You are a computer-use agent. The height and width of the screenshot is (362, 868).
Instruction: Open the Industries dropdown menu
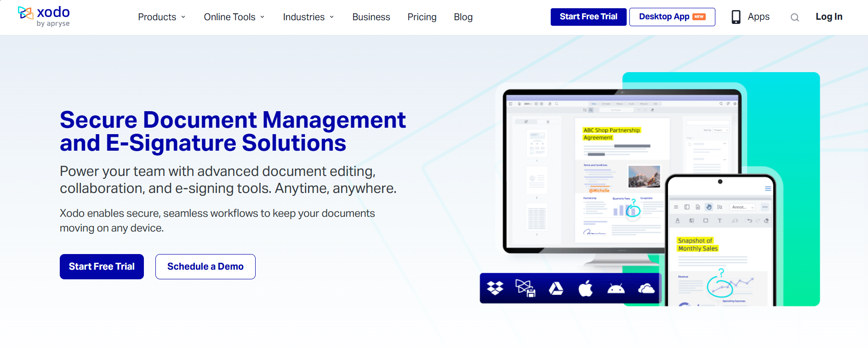pos(308,17)
